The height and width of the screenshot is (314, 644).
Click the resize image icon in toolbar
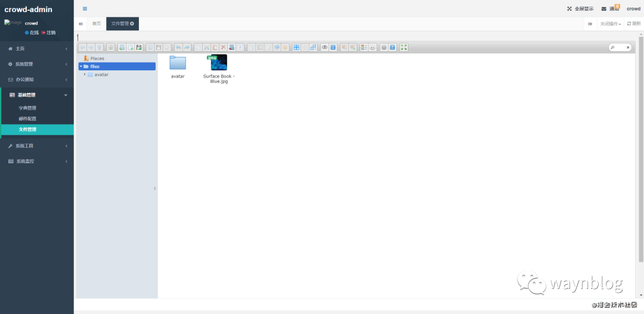(x=277, y=47)
